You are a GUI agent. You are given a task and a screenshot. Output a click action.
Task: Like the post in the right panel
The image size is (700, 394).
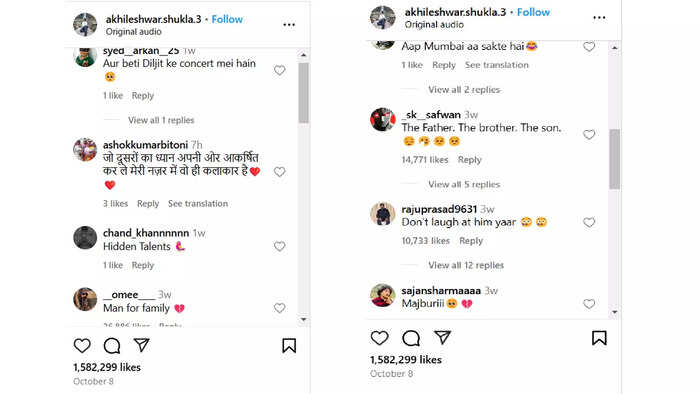[379, 338]
